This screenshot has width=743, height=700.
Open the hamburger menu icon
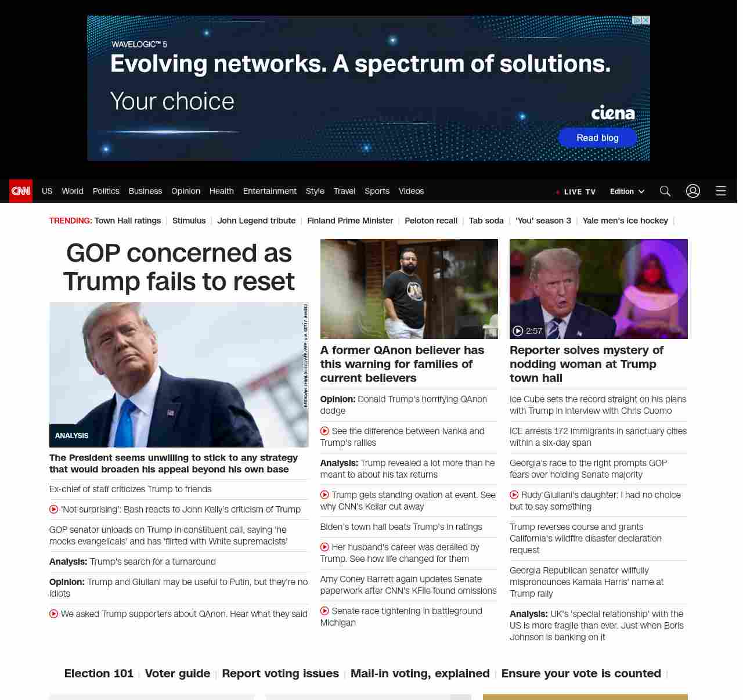(x=721, y=191)
